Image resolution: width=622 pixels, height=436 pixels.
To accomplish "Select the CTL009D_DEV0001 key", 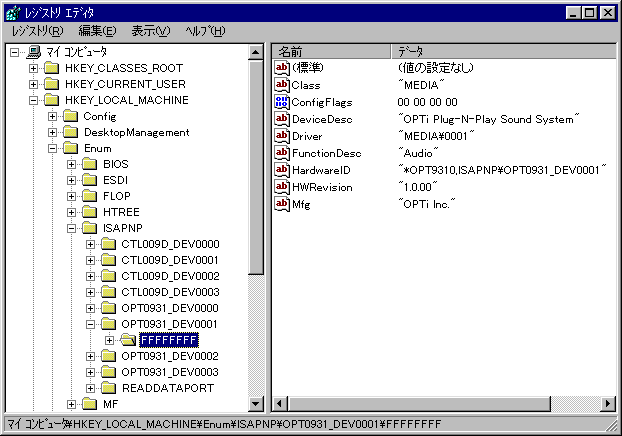I will 170,260.
